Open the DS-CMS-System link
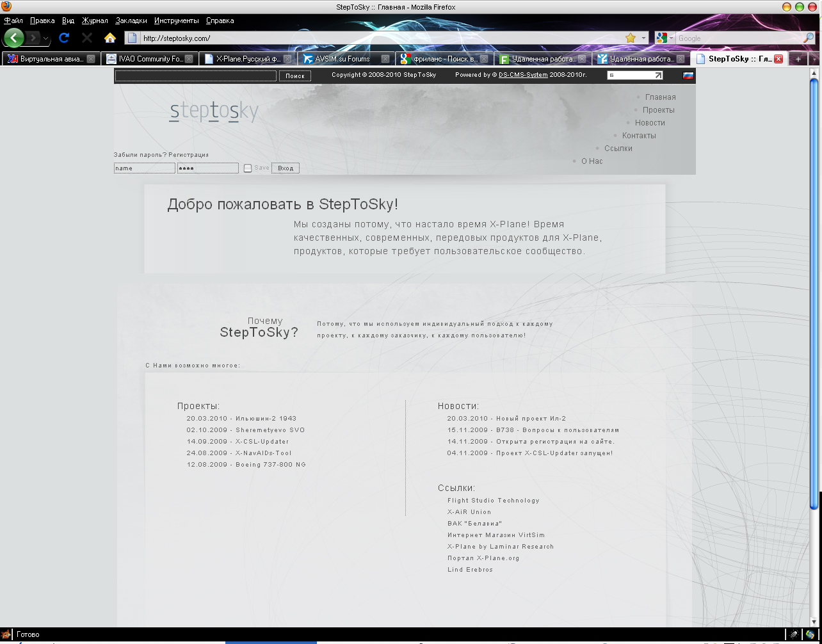Image resolution: width=822 pixels, height=644 pixels. point(523,75)
